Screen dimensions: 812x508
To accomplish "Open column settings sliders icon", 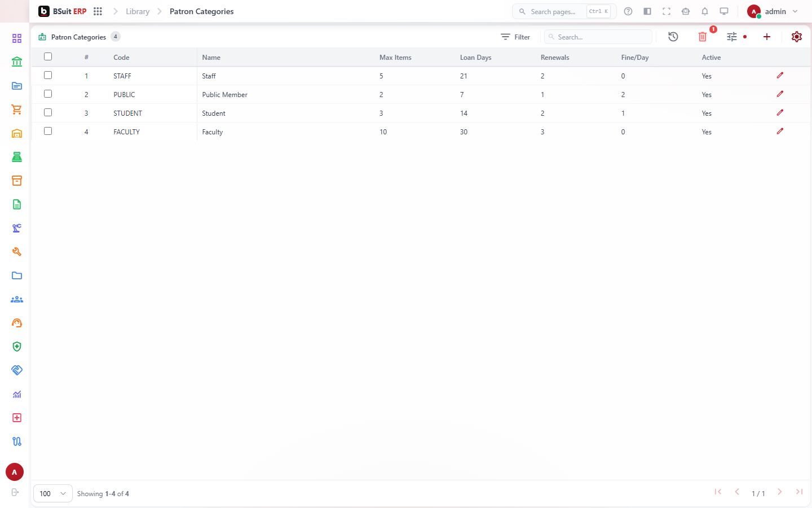I will [732, 37].
